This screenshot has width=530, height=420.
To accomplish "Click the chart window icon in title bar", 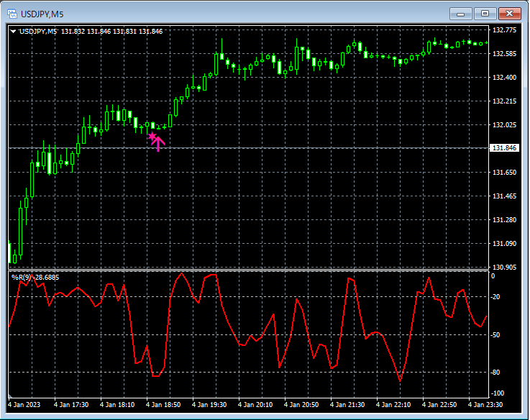I will 12,14.
